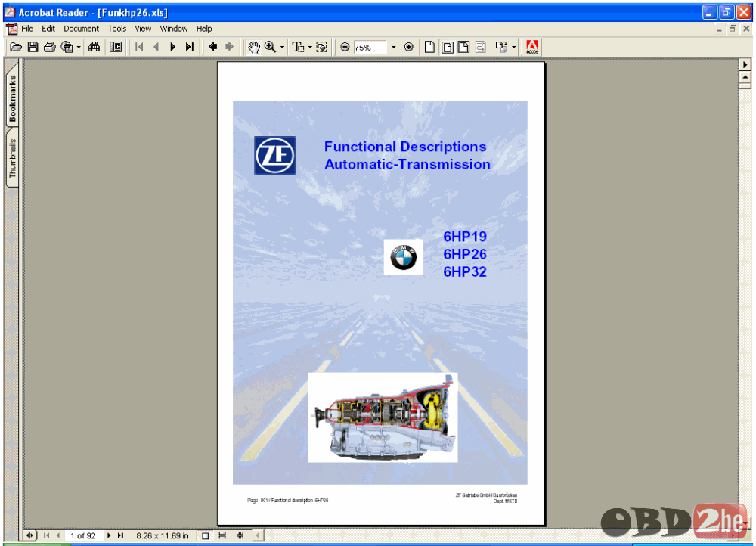Open the Thumbnails side tab

[12, 158]
